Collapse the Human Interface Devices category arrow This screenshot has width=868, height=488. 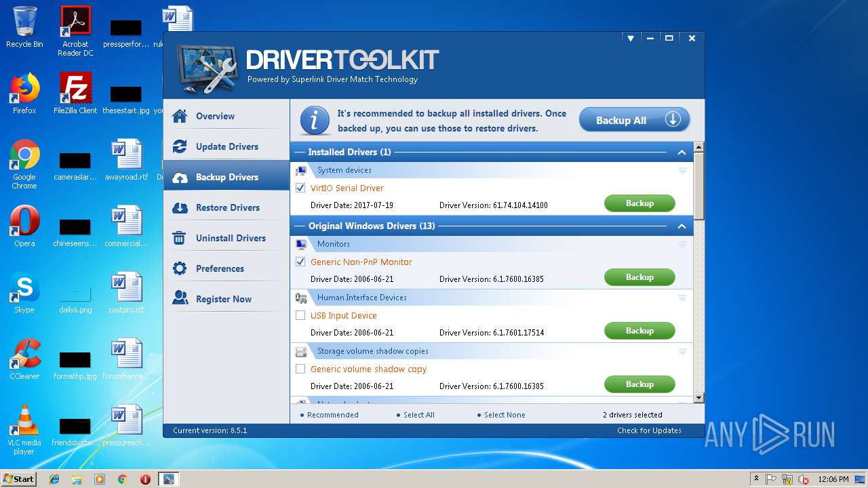682,298
